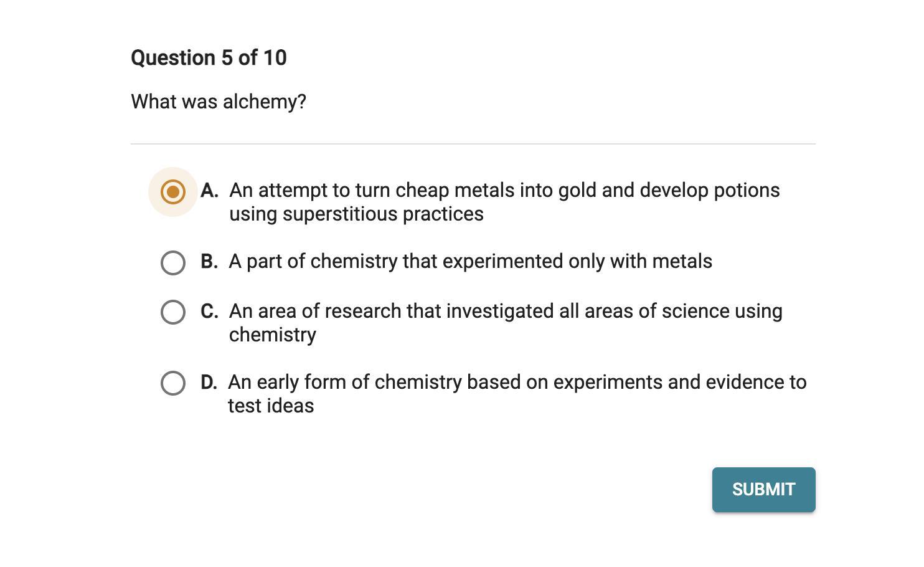The image size is (924, 567).
Task: Submit the selected answer
Action: (763, 490)
